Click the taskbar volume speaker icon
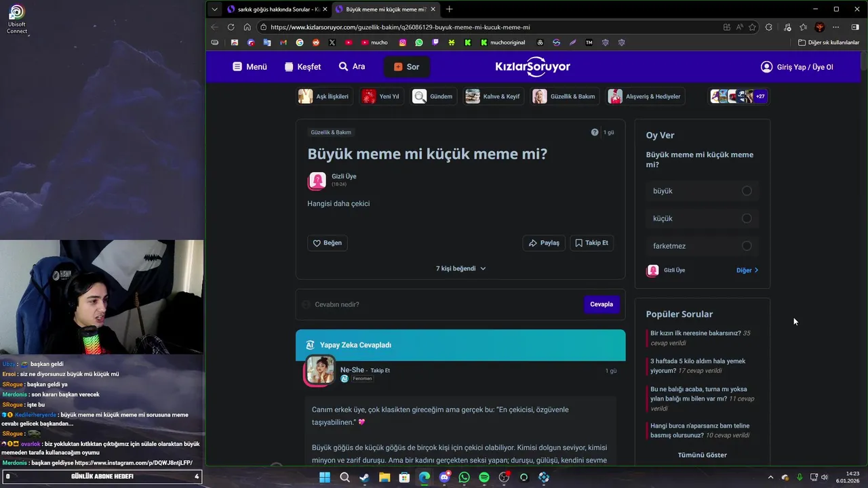 click(x=825, y=477)
